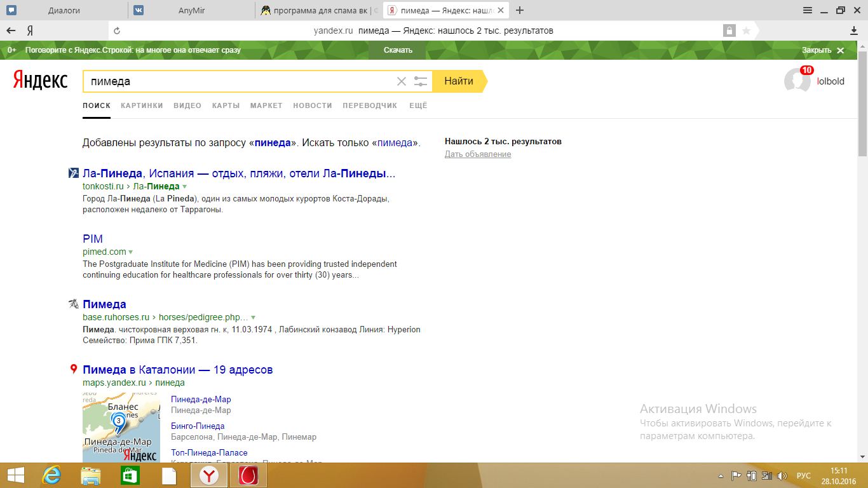This screenshot has width=868, height=488.
Task: Open the lolbold user avatar
Action: coord(797,81)
